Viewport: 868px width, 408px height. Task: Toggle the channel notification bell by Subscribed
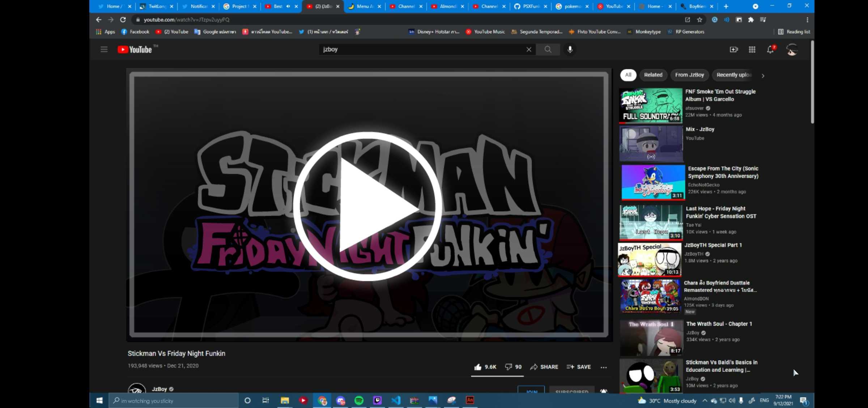pos(604,391)
